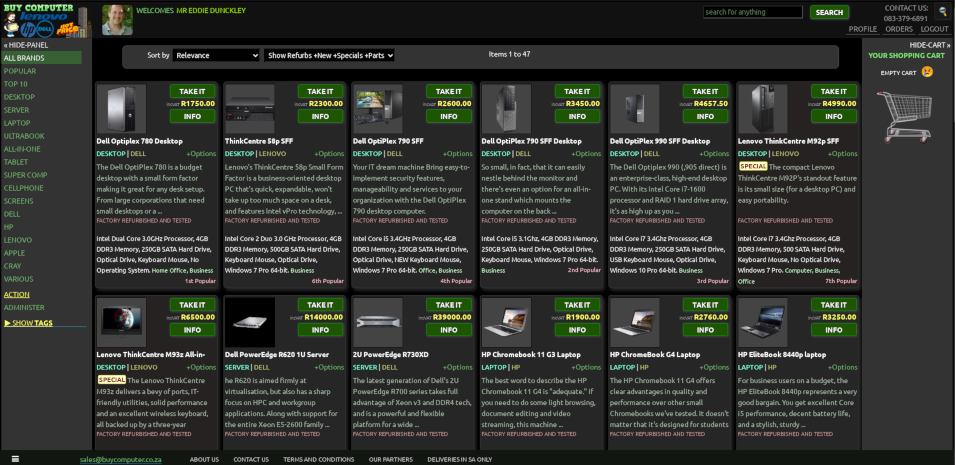
Task: Click the 'Items 1 to 47' text
Action: point(509,54)
